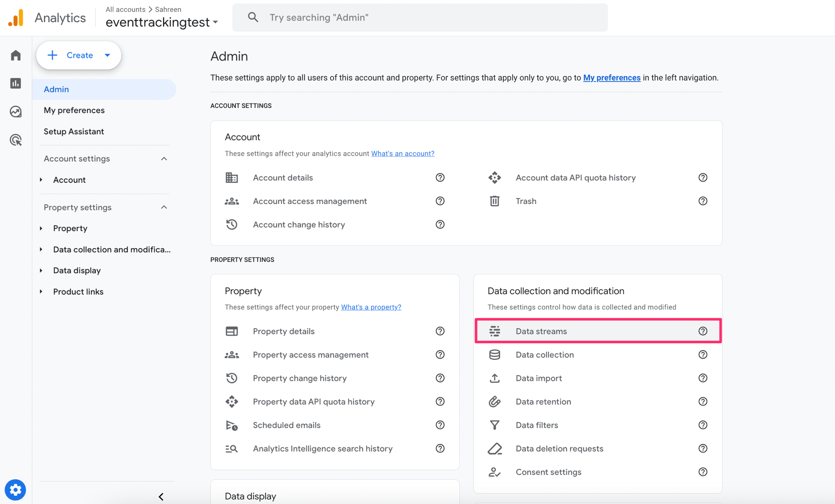Open Reports bar chart icon in sidebar
Viewport: 835px width, 504px height.
(x=16, y=83)
